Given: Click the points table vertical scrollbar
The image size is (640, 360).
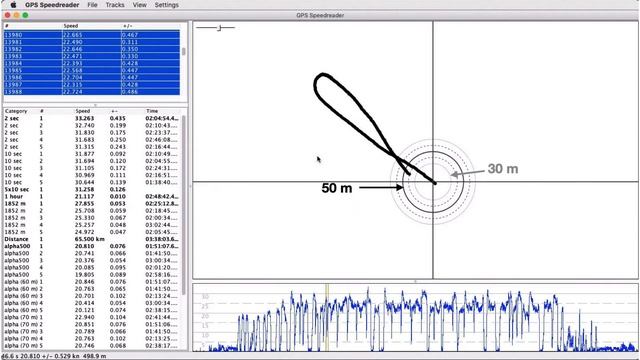Looking at the screenshot, I should 184,52.
